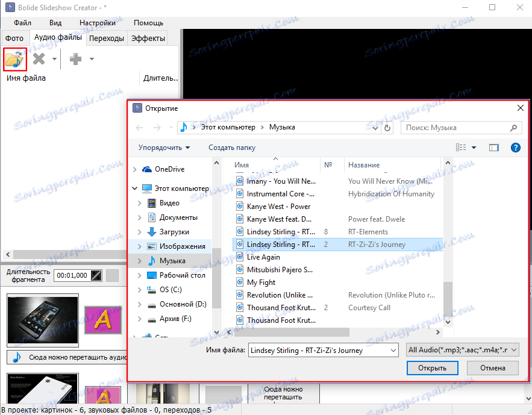This screenshot has width=532, height=415.
Task: Open the add audio files folder icon
Action: pyautogui.click(x=14, y=58)
